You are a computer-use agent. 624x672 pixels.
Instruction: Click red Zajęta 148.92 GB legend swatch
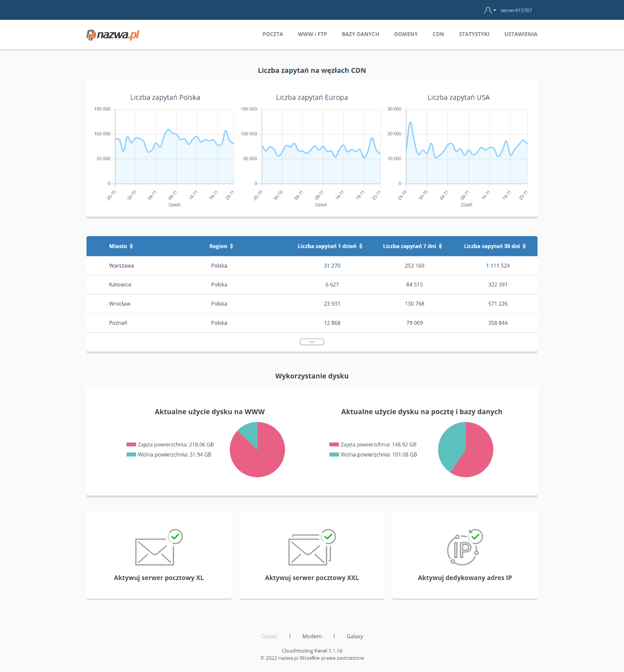pos(334,444)
